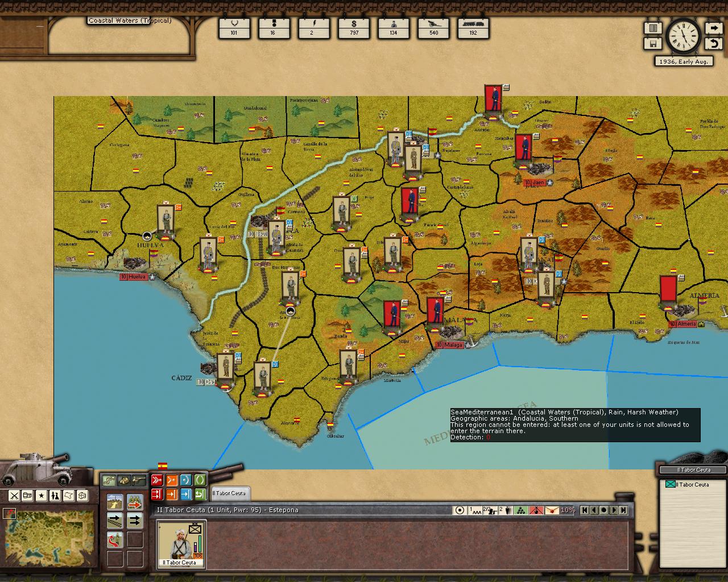
Task: Open the ledger icon beside the clock
Action: coord(653,28)
